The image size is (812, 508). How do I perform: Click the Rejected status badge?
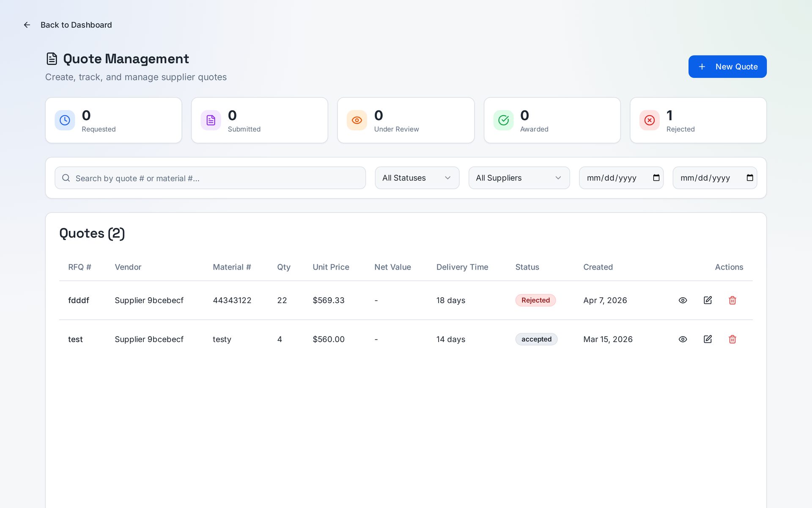click(535, 300)
